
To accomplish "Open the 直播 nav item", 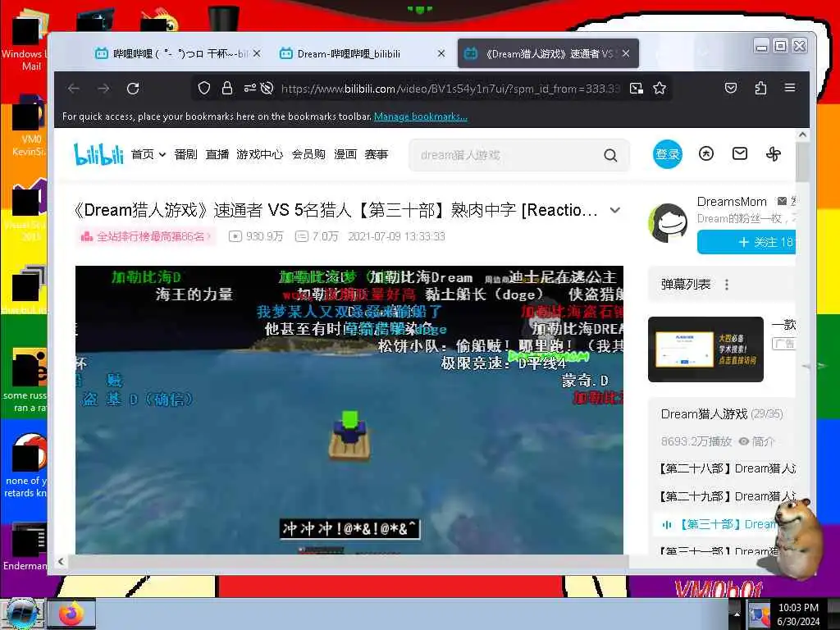I will [217, 155].
